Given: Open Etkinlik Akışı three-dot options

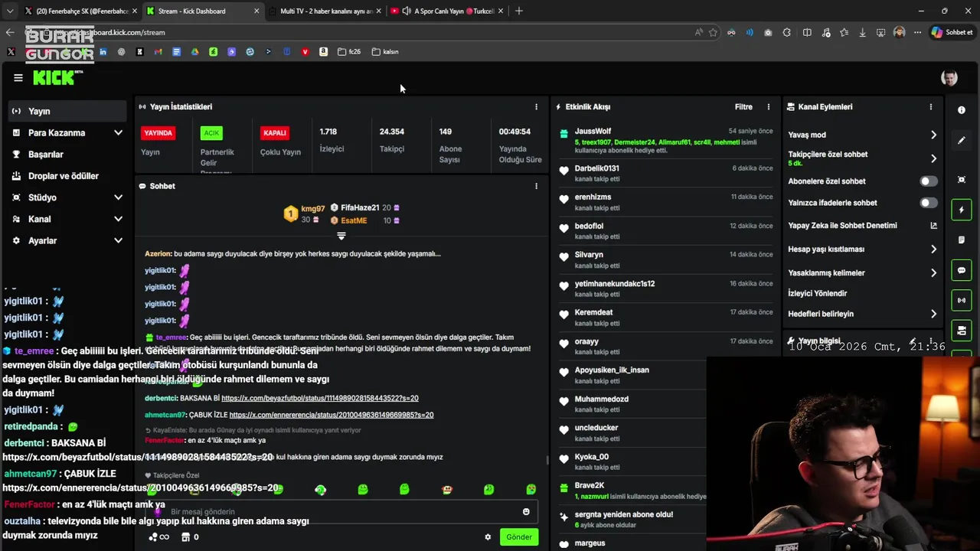Looking at the screenshot, I should [x=769, y=107].
